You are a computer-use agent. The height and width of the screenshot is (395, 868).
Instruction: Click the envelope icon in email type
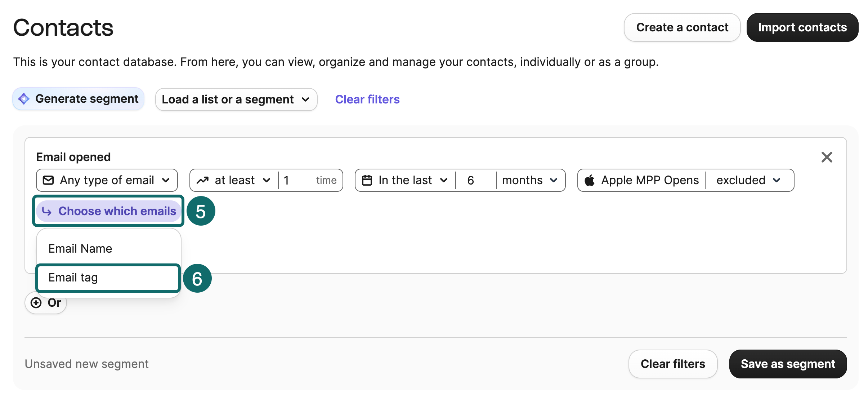click(48, 180)
